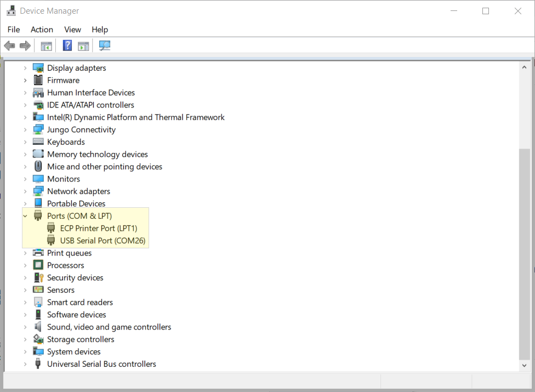The image size is (535, 392).
Task: Click the Monitors icon
Action: click(38, 179)
